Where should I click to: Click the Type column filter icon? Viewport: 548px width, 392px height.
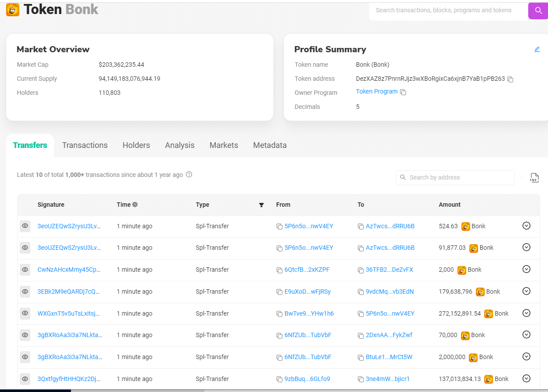pyautogui.click(x=261, y=205)
